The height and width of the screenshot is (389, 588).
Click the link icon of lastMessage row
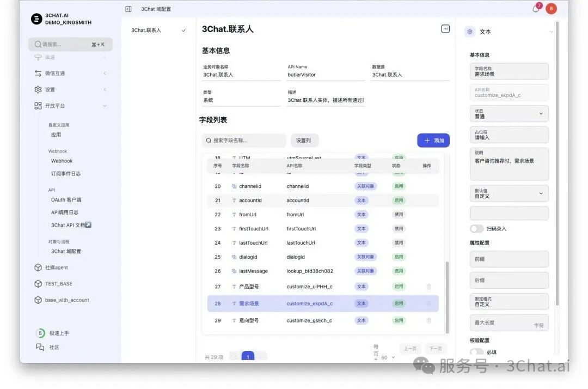(234, 271)
